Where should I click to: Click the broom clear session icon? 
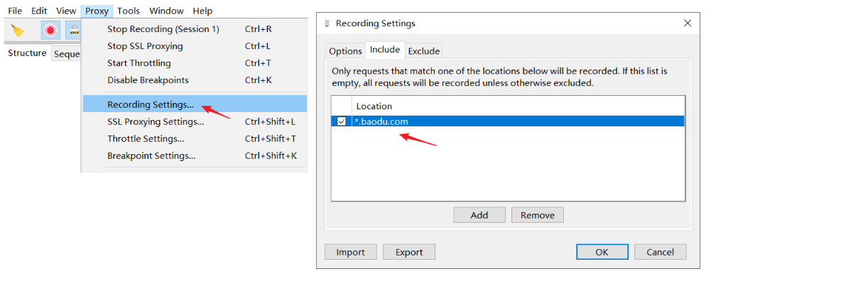pyautogui.click(x=18, y=30)
